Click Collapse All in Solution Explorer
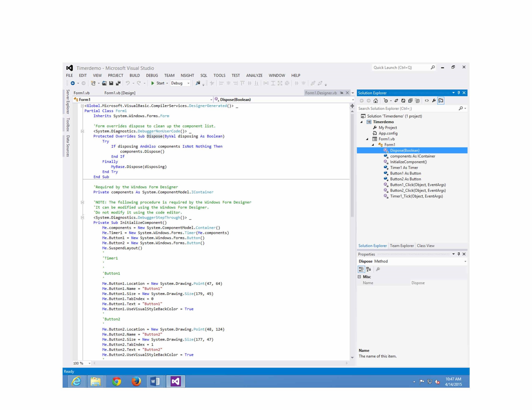532x410 pixels. (x=410, y=101)
